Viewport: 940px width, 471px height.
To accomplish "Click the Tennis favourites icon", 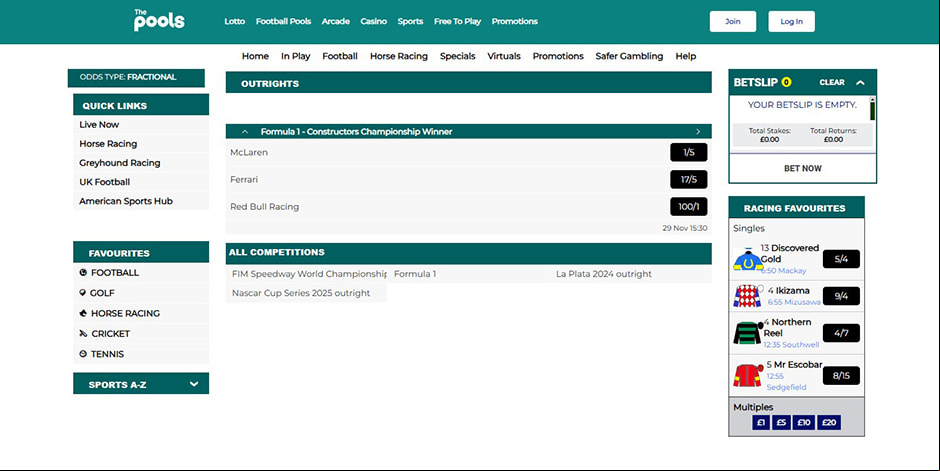I will point(83,354).
